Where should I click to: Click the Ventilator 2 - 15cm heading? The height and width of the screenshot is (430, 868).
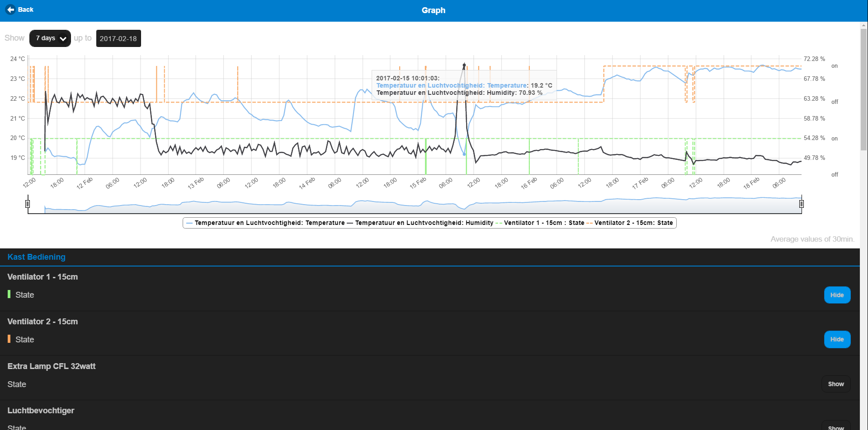42,322
